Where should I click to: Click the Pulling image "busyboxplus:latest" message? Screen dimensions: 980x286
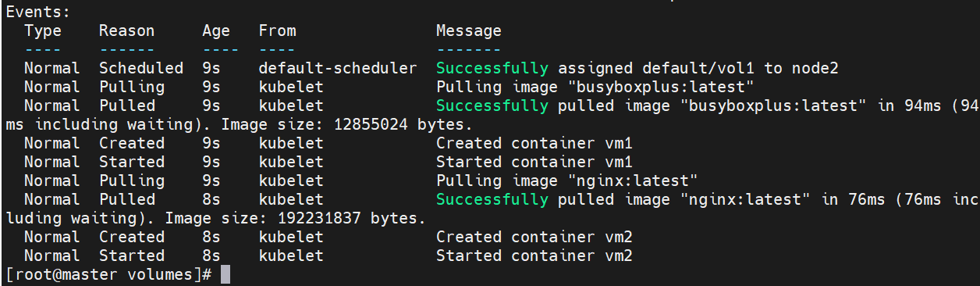tap(599, 88)
